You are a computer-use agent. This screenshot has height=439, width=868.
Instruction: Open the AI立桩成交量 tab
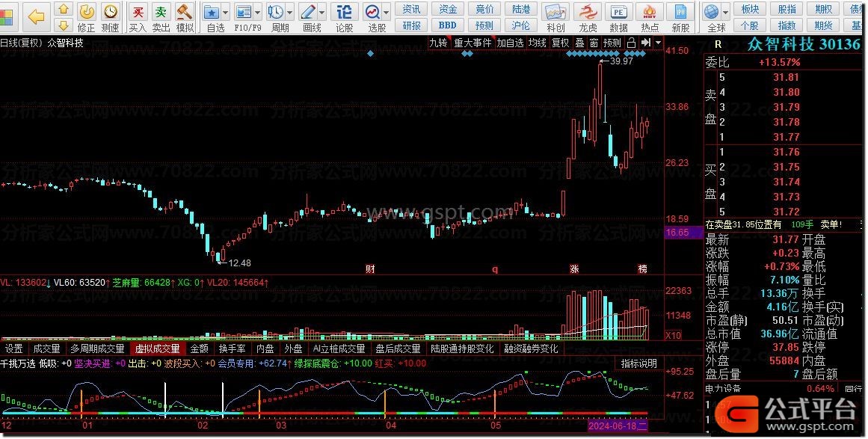point(339,349)
